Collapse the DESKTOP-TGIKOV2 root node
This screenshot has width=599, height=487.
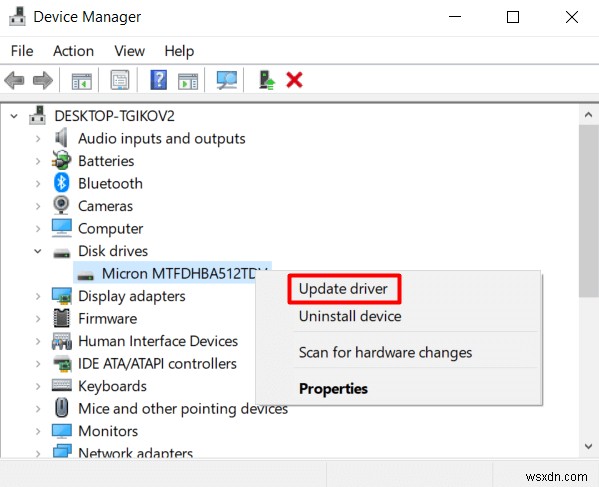tap(14, 116)
